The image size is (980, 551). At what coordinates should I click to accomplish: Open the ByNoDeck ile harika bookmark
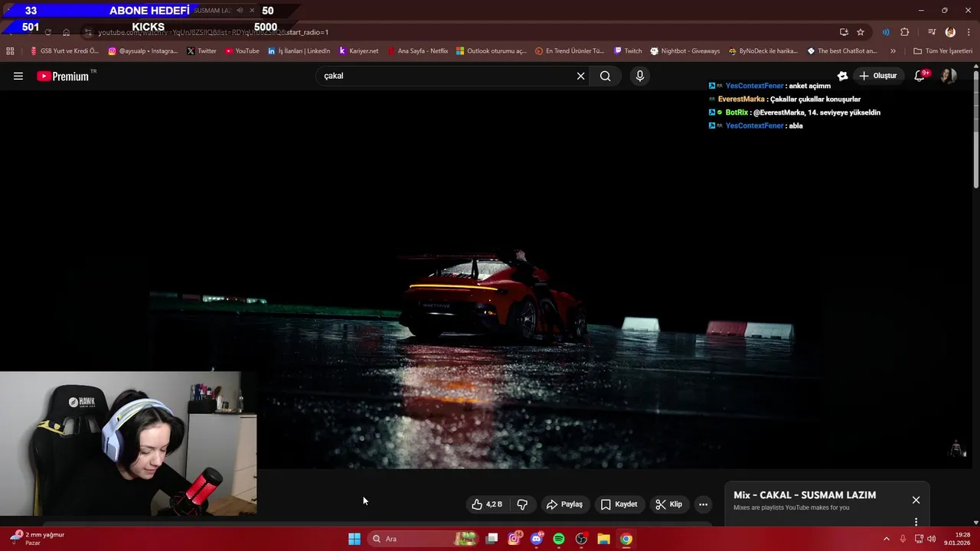pyautogui.click(x=763, y=51)
